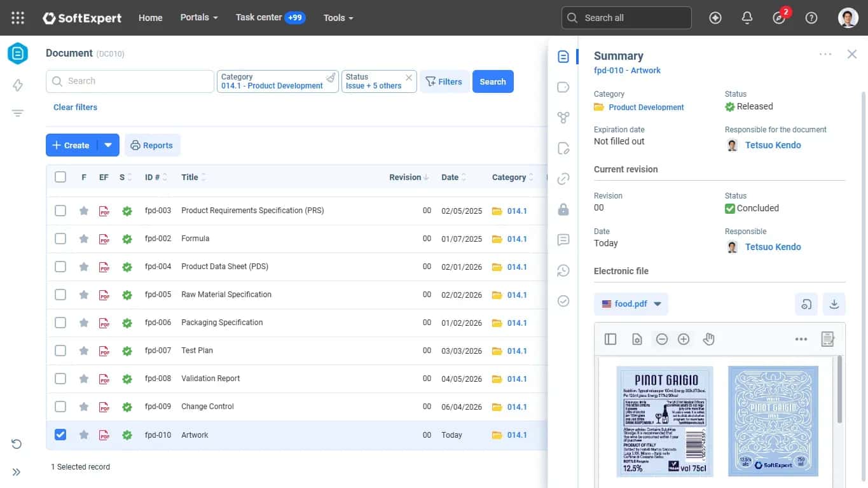The image size is (868, 488).
Task: Tick the checkbox for fpd-004 Product Data Sheet
Action: pyautogui.click(x=60, y=267)
